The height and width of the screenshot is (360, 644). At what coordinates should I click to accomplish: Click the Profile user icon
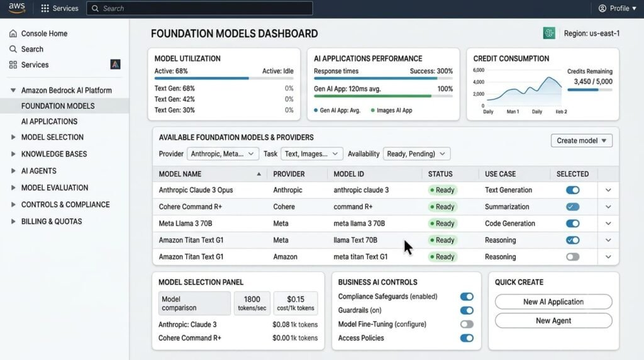tap(602, 8)
